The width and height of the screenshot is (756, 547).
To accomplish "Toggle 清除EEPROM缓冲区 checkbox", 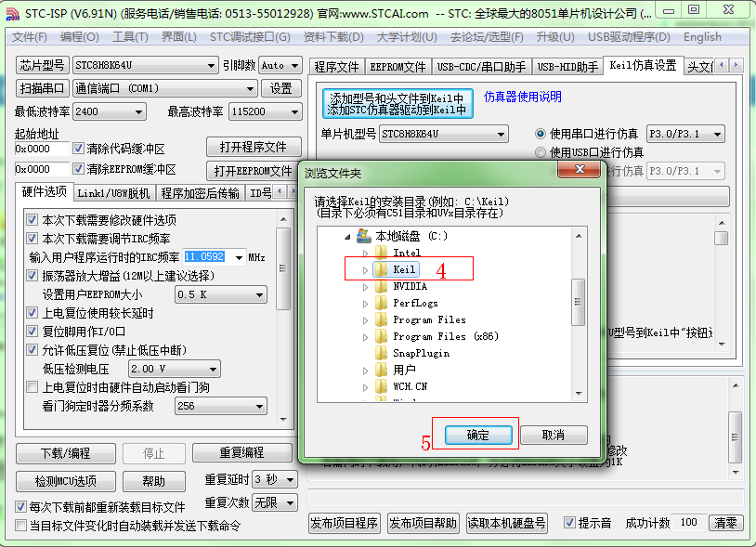I will click(x=78, y=169).
